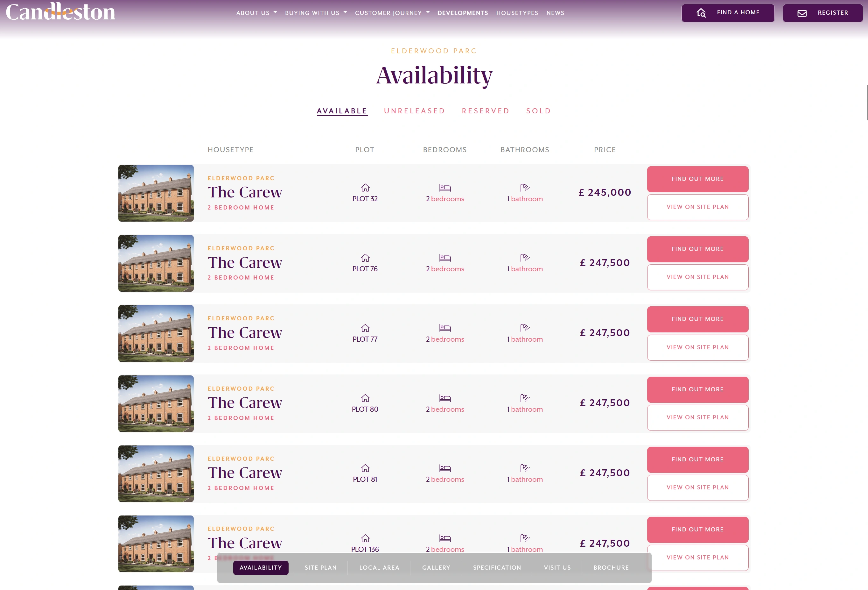Screen dimensions: 868x590
Task: Click the Candleston logo
Action: pyautogui.click(x=60, y=12)
